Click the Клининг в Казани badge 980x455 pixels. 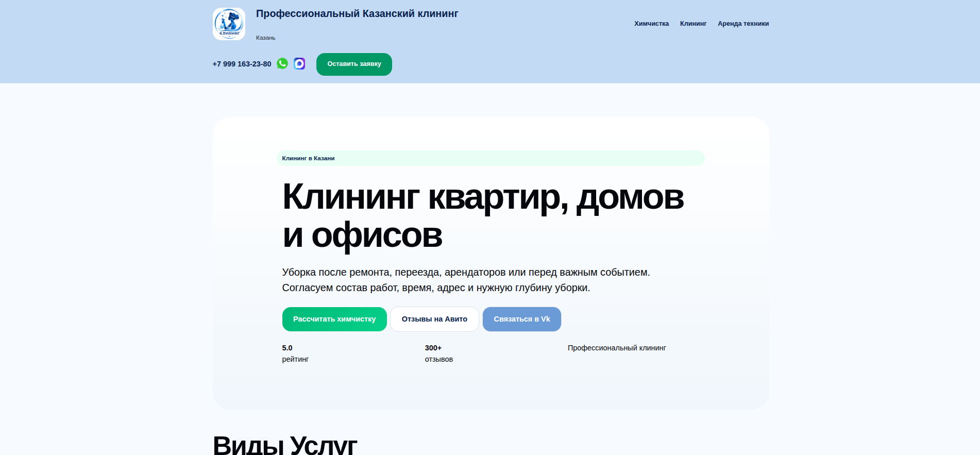pyautogui.click(x=491, y=158)
